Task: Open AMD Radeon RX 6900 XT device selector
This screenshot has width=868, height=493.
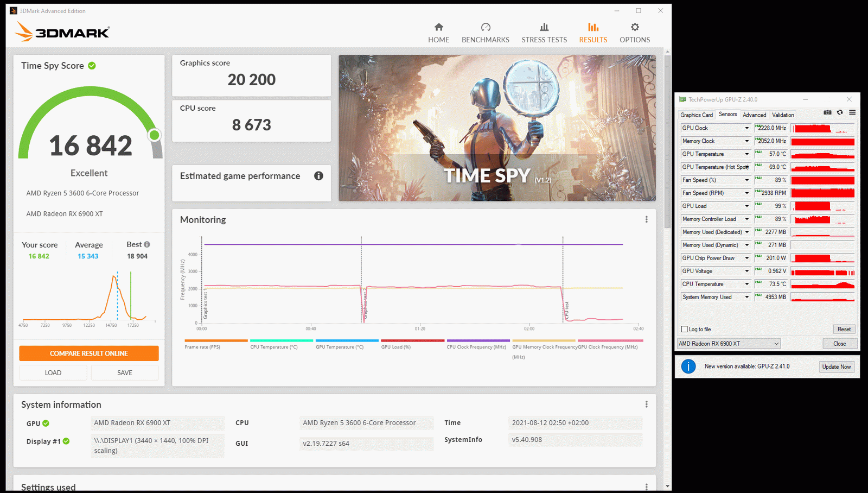Action: [729, 344]
